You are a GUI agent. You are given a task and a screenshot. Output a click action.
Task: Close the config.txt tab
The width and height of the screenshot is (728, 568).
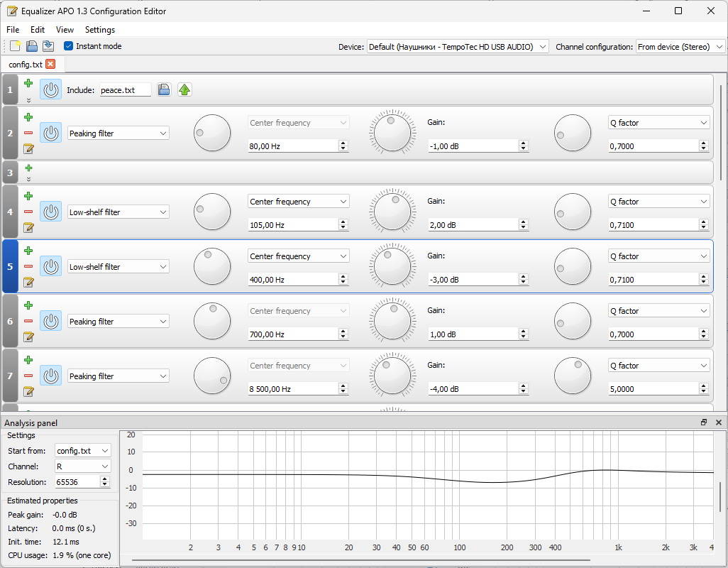coord(50,64)
